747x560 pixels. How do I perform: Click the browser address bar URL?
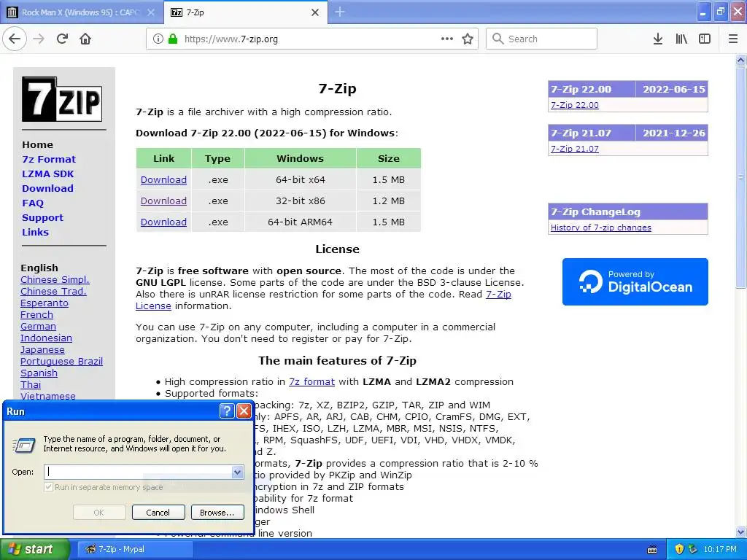pyautogui.click(x=231, y=39)
